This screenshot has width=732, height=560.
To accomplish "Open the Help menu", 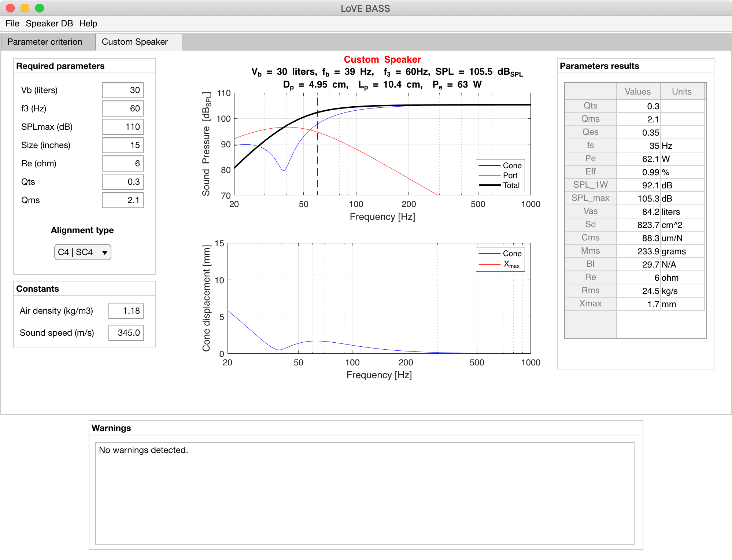I will (88, 23).
